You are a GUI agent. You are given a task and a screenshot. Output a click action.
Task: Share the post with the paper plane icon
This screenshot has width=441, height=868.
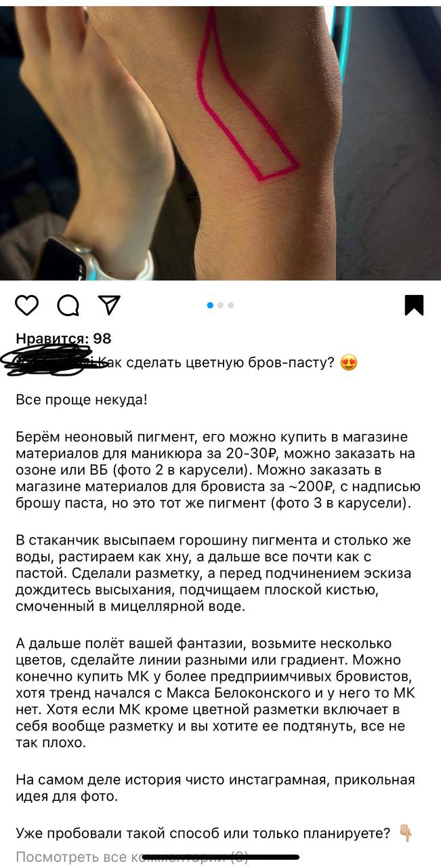click(109, 305)
